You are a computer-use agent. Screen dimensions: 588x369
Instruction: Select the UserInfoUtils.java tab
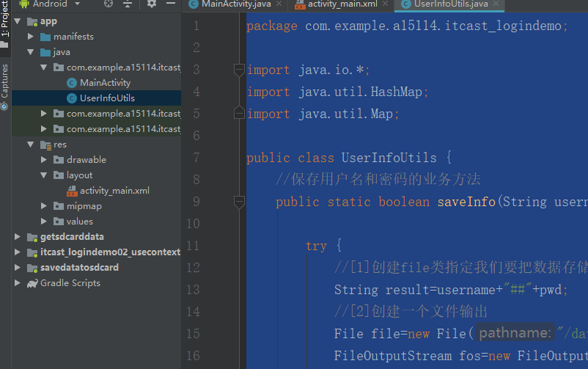pyautogui.click(x=451, y=4)
